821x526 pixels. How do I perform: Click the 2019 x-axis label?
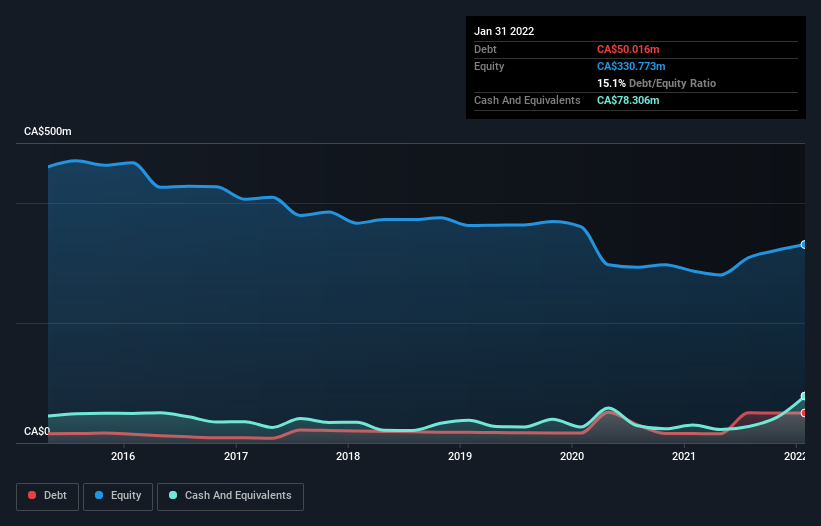(x=460, y=456)
